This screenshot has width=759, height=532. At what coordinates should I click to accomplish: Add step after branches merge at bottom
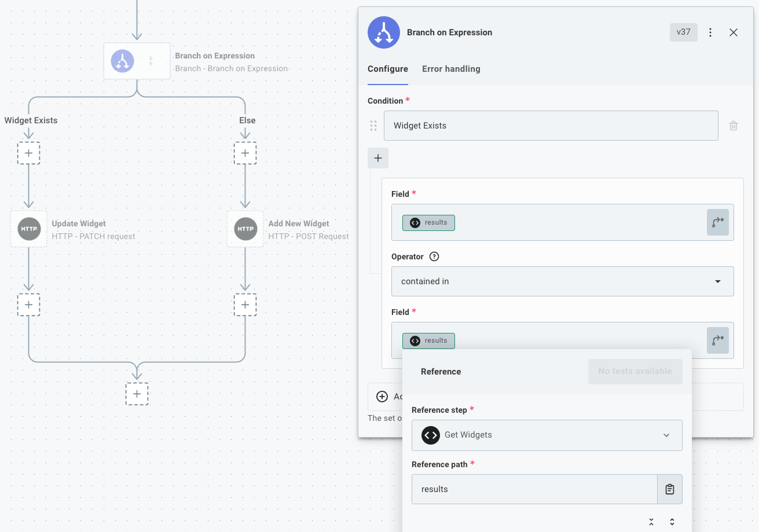click(x=137, y=394)
